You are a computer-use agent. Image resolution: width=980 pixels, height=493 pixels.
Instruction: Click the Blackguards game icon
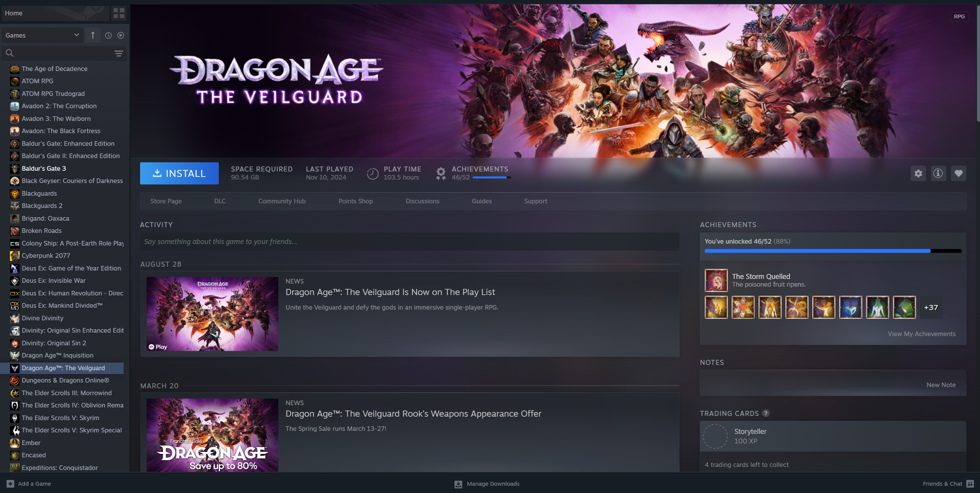point(15,194)
